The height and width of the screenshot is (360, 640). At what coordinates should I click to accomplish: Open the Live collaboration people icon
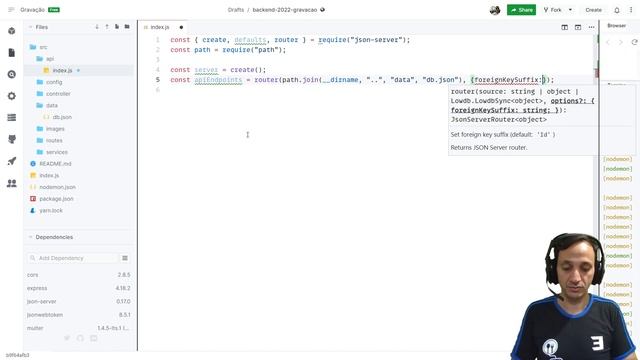point(12,183)
